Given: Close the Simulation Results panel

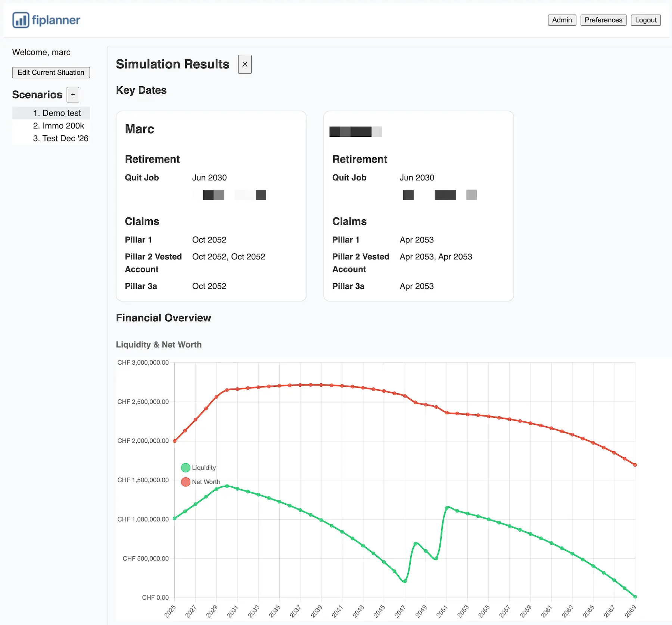Looking at the screenshot, I should 245,64.
